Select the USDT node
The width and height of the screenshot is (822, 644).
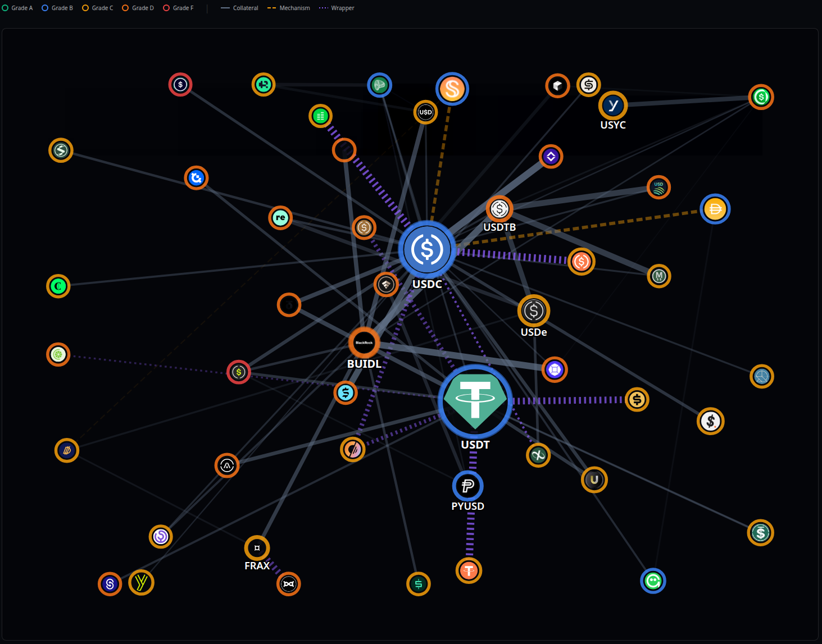tap(475, 401)
